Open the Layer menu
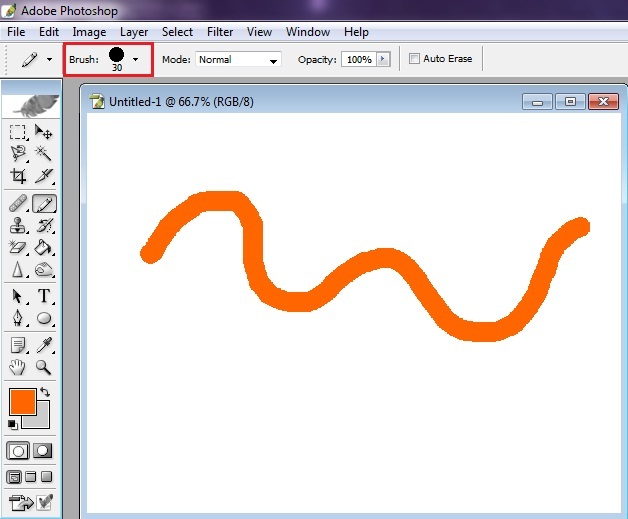628x519 pixels. [x=134, y=32]
